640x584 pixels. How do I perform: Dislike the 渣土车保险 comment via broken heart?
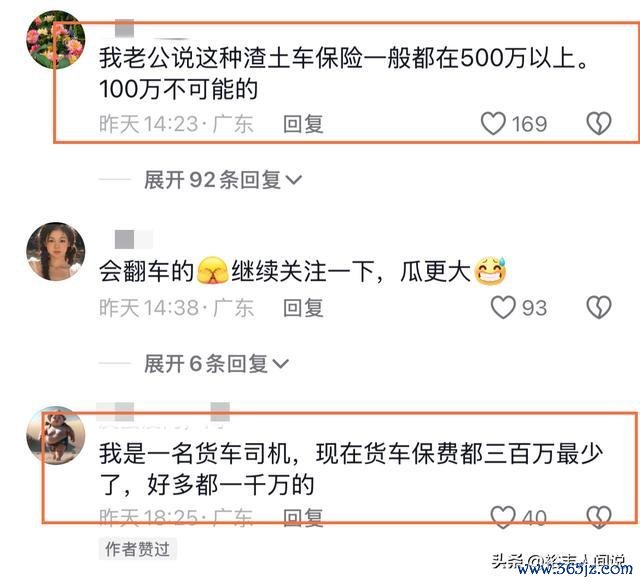click(x=599, y=123)
